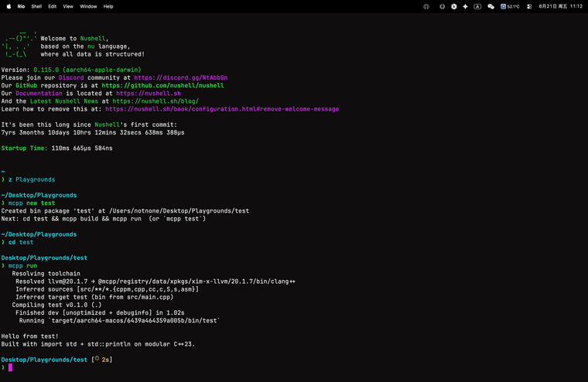Click the 'Welcome to Nushell' heading line
Viewport: 588px width, 382px height.
click(74, 39)
